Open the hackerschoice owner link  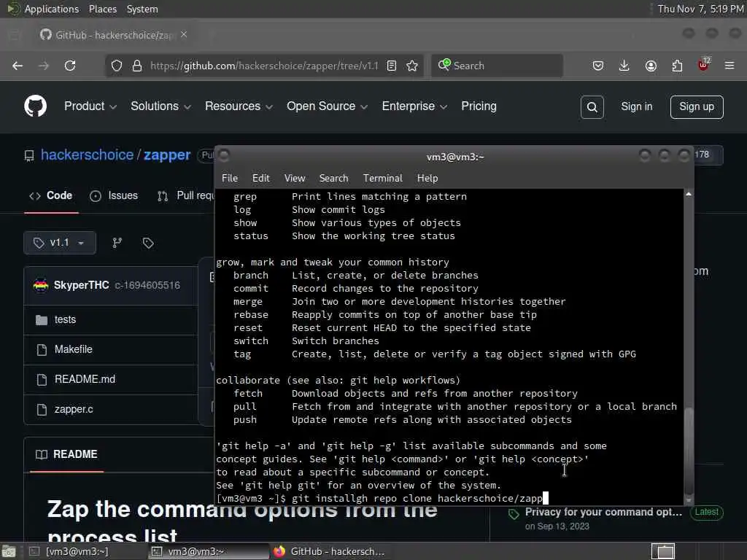(88, 155)
